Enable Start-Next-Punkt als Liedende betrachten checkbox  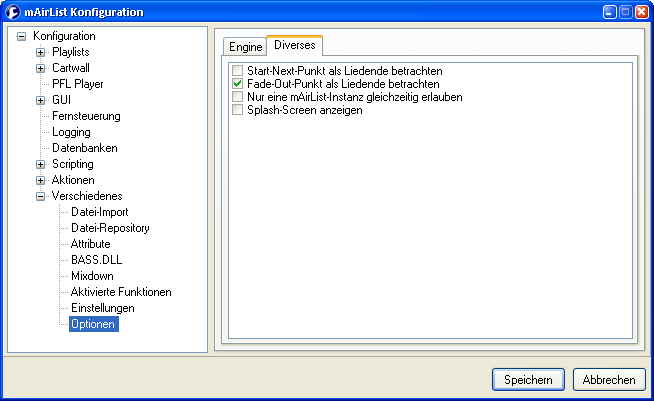pos(237,71)
